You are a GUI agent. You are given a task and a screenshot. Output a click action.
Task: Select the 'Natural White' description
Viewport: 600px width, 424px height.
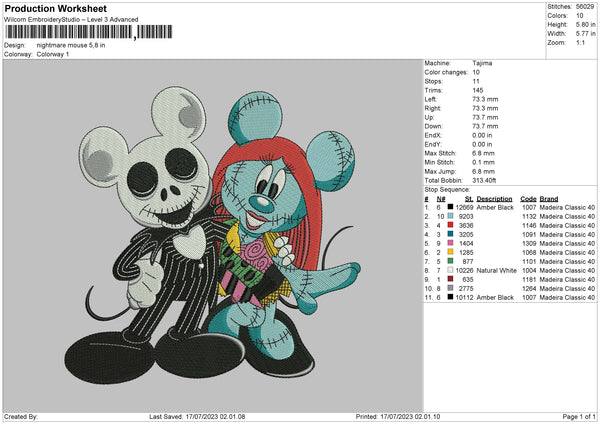(497, 271)
